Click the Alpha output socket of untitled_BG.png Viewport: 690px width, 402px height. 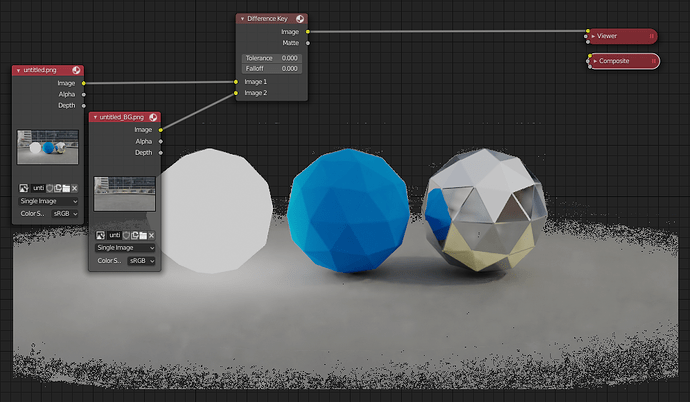pyautogui.click(x=161, y=142)
